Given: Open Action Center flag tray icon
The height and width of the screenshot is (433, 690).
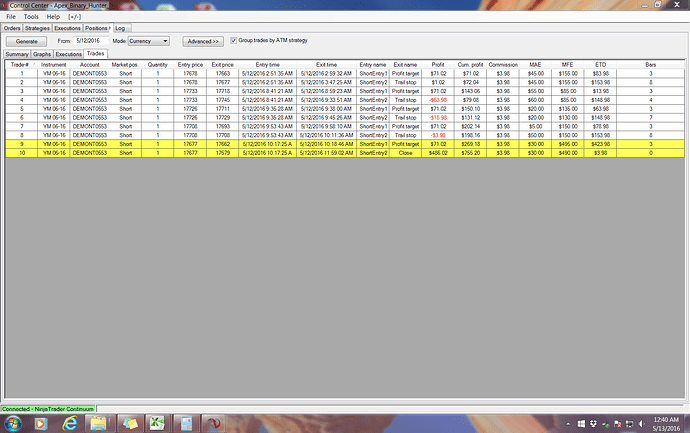Looking at the screenshot, I should 617,424.
